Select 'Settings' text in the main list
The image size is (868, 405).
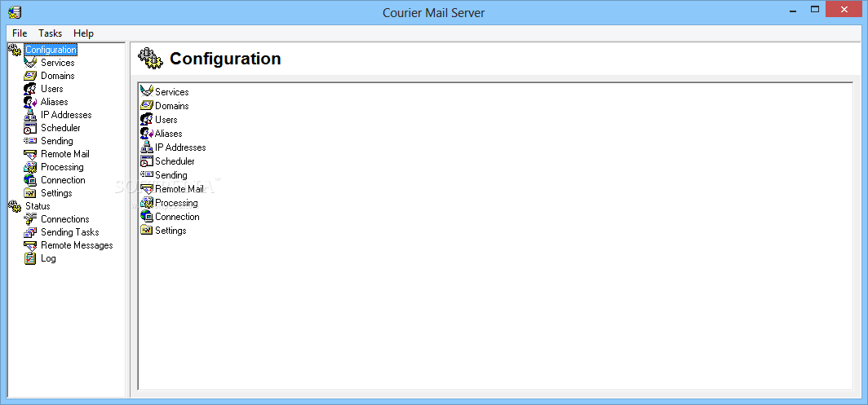tap(170, 230)
